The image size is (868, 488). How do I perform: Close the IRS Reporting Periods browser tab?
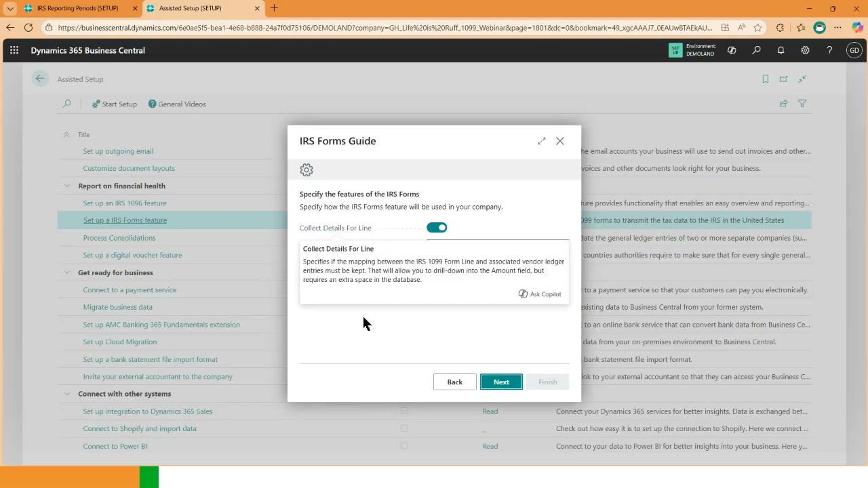coord(134,8)
